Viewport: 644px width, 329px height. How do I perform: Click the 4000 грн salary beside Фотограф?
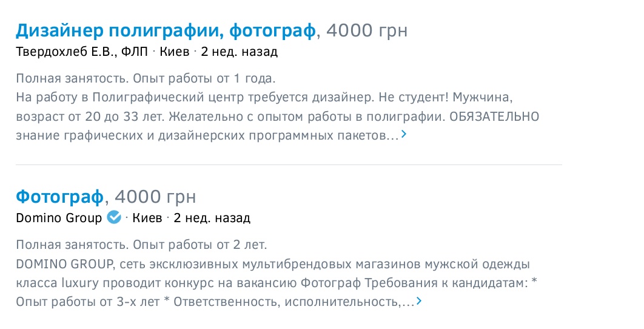(x=155, y=196)
